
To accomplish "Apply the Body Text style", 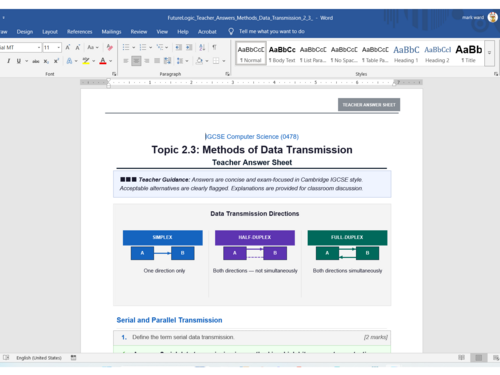I will point(282,53).
